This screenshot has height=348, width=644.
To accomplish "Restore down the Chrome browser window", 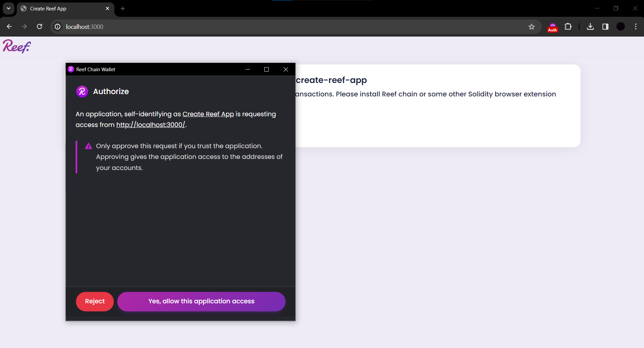I will [616, 8].
